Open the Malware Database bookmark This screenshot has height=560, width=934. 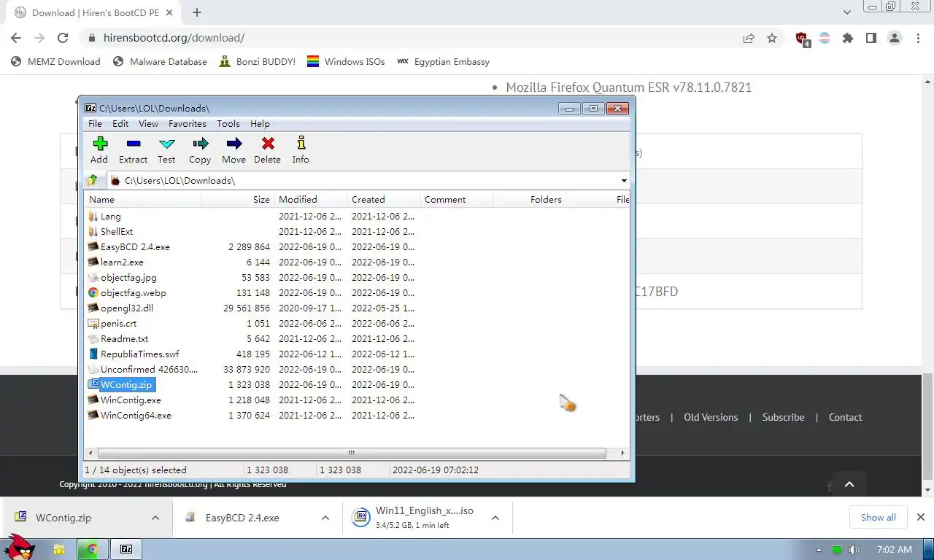pyautogui.click(x=161, y=62)
